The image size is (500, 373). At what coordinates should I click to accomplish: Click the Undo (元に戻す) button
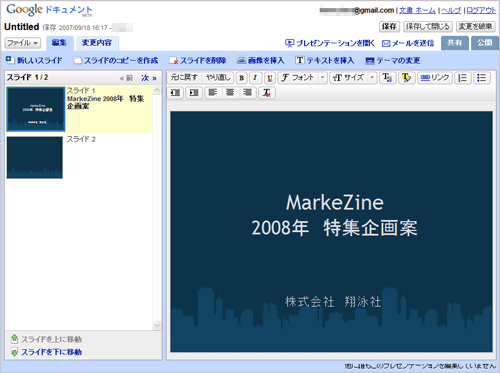click(x=184, y=77)
